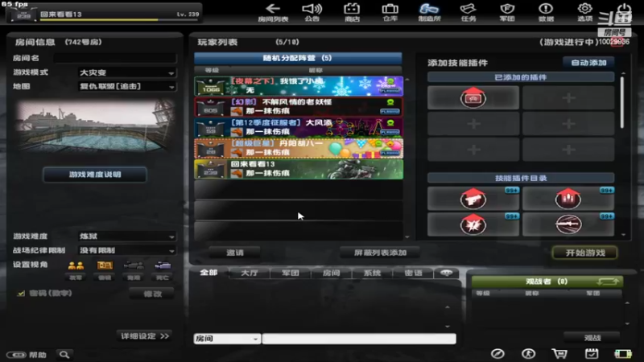644x362 pixels.
Task: Open the game difficulty dropdown (炼狱)
Action: point(127,237)
